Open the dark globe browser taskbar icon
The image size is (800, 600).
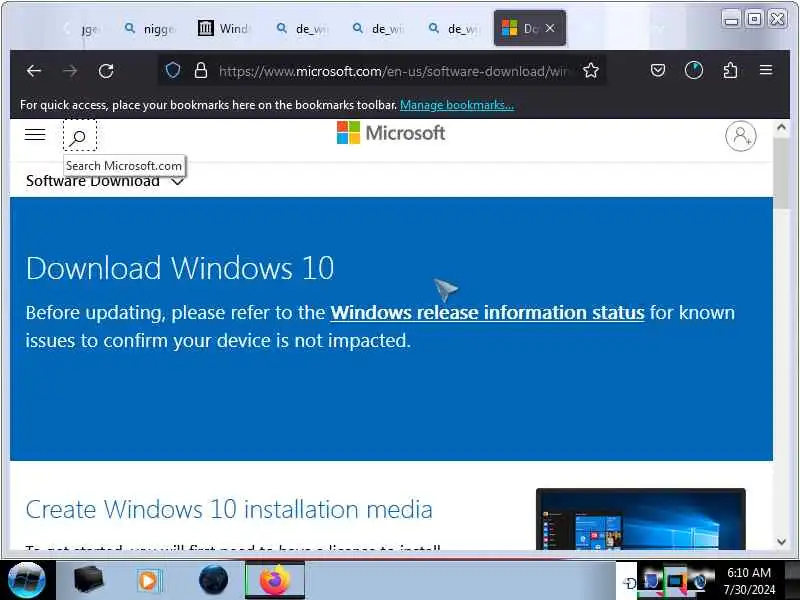(x=213, y=580)
